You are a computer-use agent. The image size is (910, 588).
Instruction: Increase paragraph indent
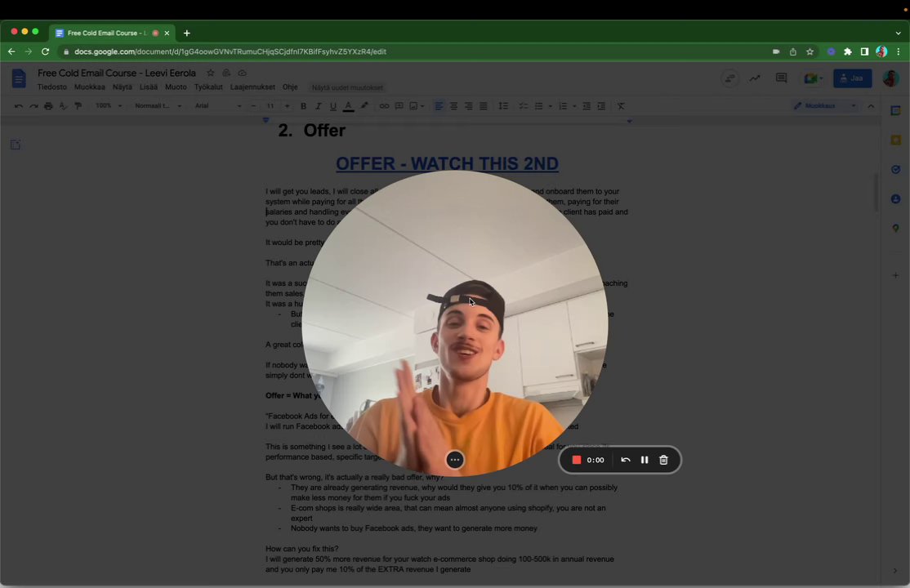tap(601, 106)
